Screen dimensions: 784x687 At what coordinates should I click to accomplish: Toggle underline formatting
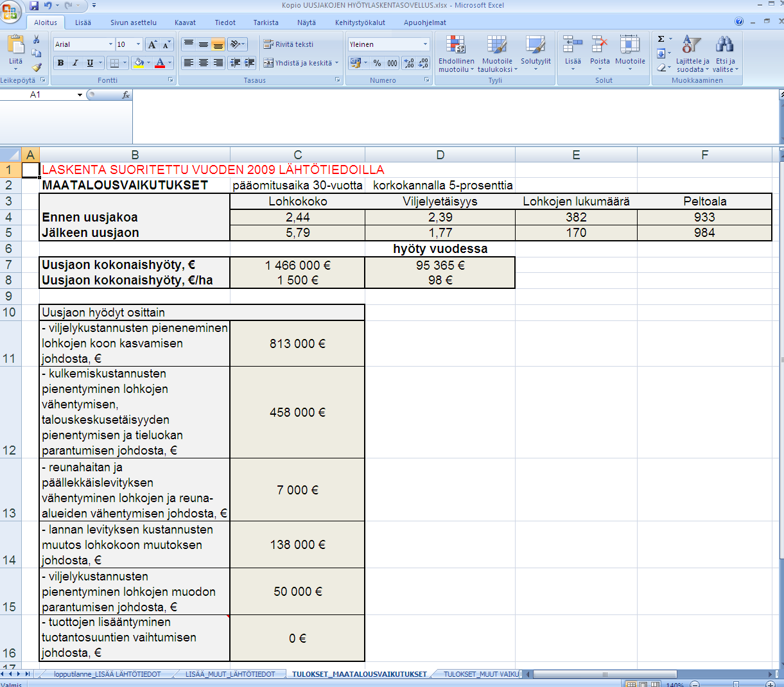pyautogui.click(x=90, y=63)
